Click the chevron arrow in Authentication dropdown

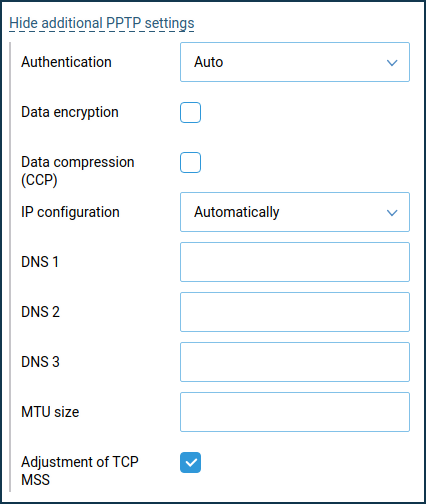(392, 63)
